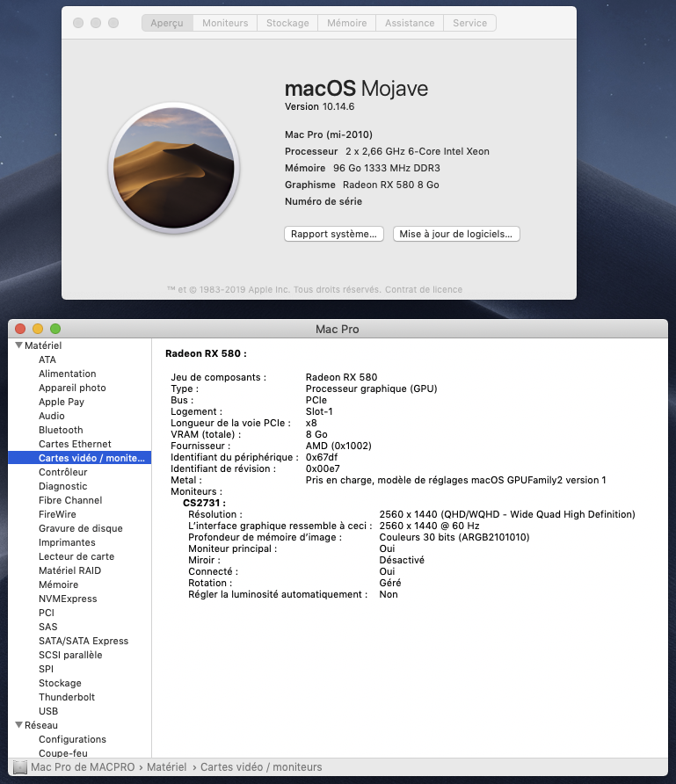The image size is (676, 784).
Task: Select Apple Pay in the sidebar
Action: point(62,402)
